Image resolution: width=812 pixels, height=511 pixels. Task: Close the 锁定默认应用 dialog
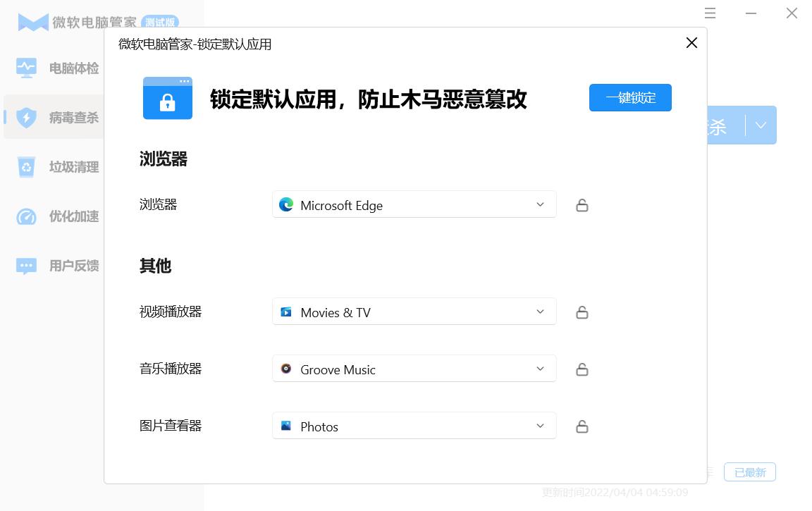click(691, 43)
